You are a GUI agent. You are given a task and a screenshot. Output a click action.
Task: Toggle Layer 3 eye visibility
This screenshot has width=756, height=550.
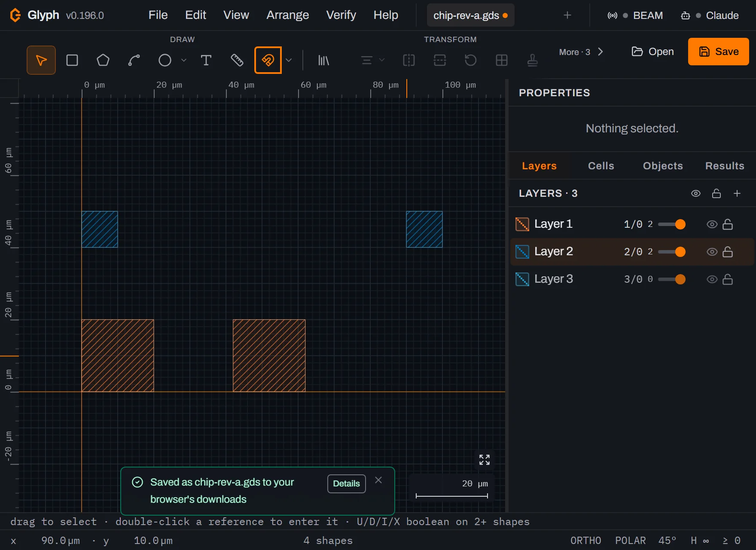(712, 279)
